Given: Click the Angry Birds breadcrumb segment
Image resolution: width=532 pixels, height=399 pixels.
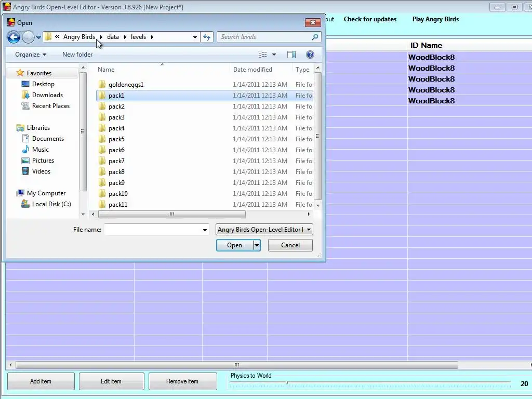Looking at the screenshot, I should point(79,37).
